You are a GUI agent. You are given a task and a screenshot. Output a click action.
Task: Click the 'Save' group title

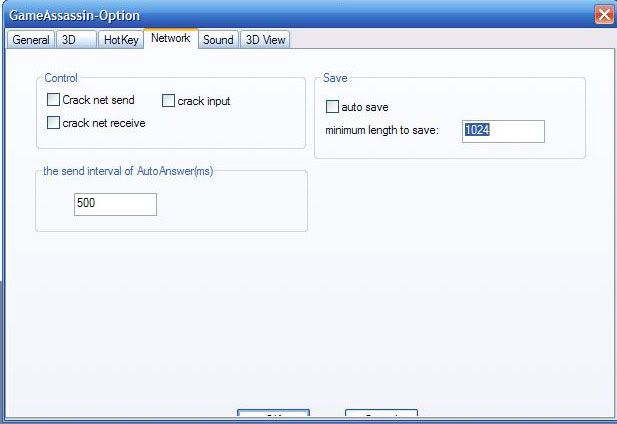[335, 78]
